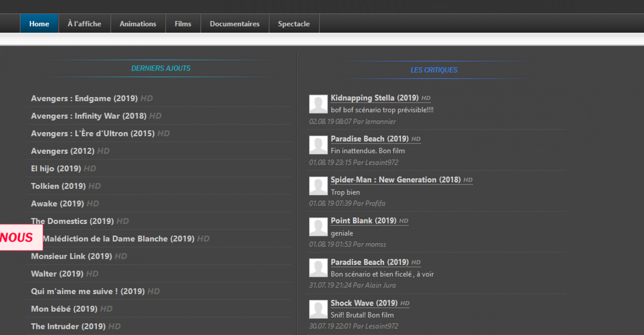Open Qui m'aime me suive ! (2019)
The height and width of the screenshot is (335, 644).
pos(88,291)
